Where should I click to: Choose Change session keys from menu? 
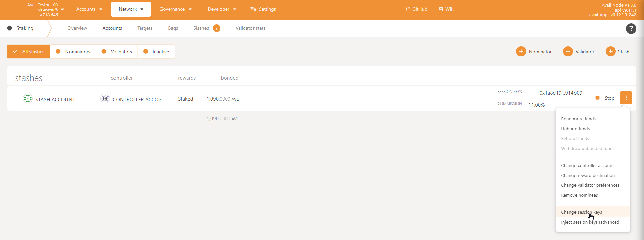click(x=581, y=212)
